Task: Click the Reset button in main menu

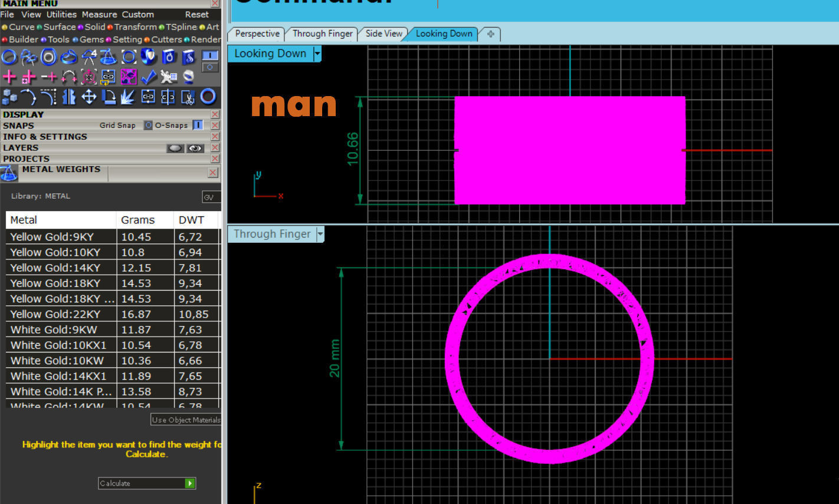Action: [197, 14]
